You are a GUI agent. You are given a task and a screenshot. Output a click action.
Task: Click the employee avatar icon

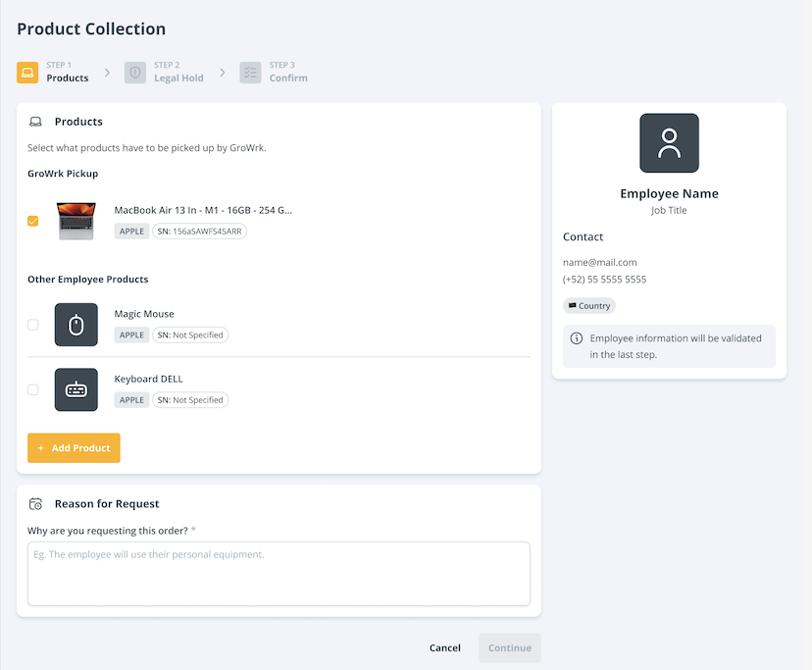(669, 143)
